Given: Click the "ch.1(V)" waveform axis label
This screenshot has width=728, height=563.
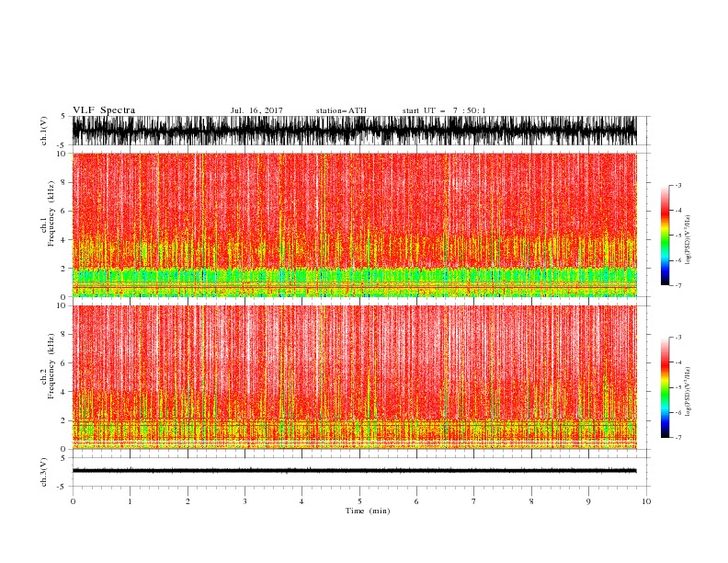Looking at the screenshot, I should point(44,131).
